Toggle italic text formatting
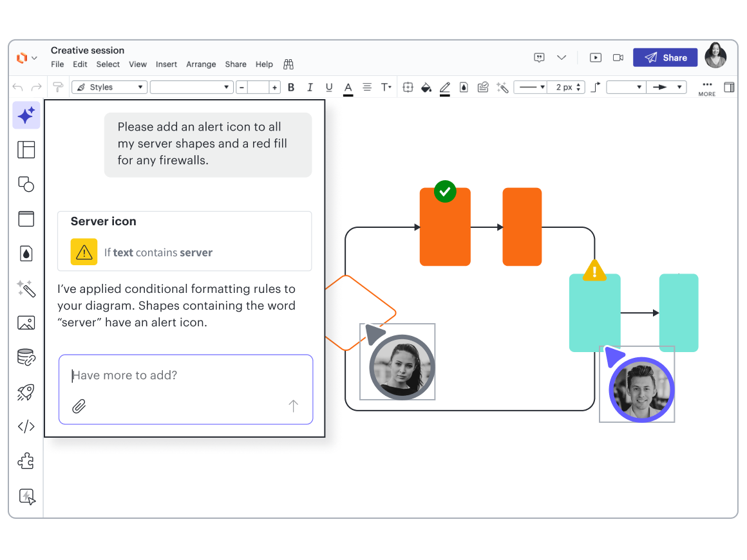 310,88
